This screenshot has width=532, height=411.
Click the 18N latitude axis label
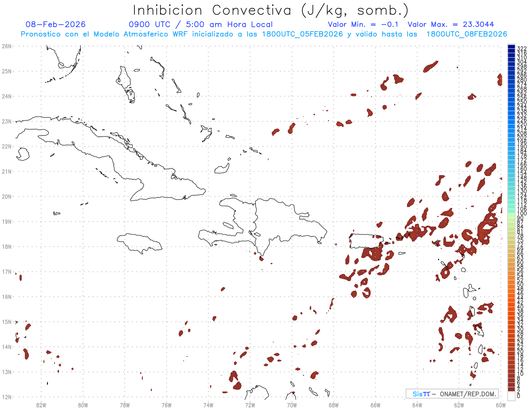click(x=7, y=246)
